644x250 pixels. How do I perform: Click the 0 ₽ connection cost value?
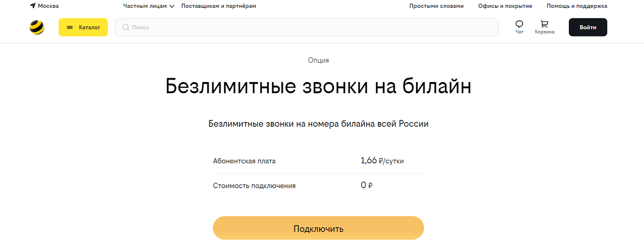click(x=366, y=186)
